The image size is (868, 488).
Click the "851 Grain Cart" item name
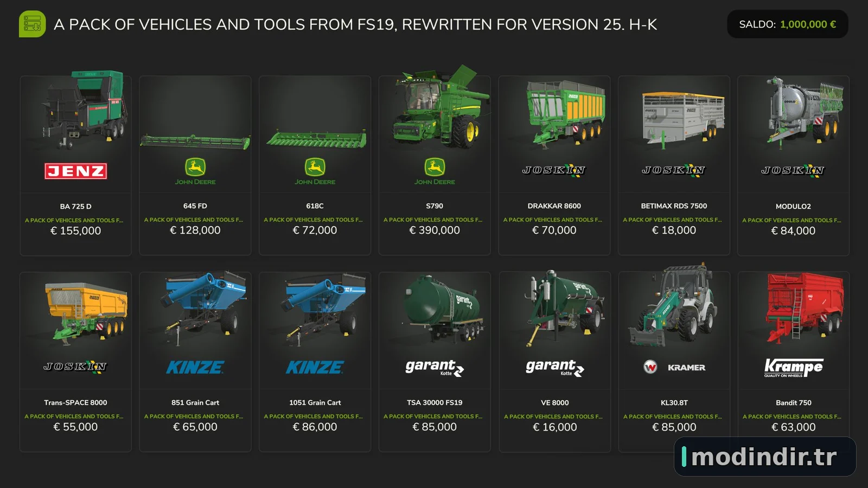point(195,402)
